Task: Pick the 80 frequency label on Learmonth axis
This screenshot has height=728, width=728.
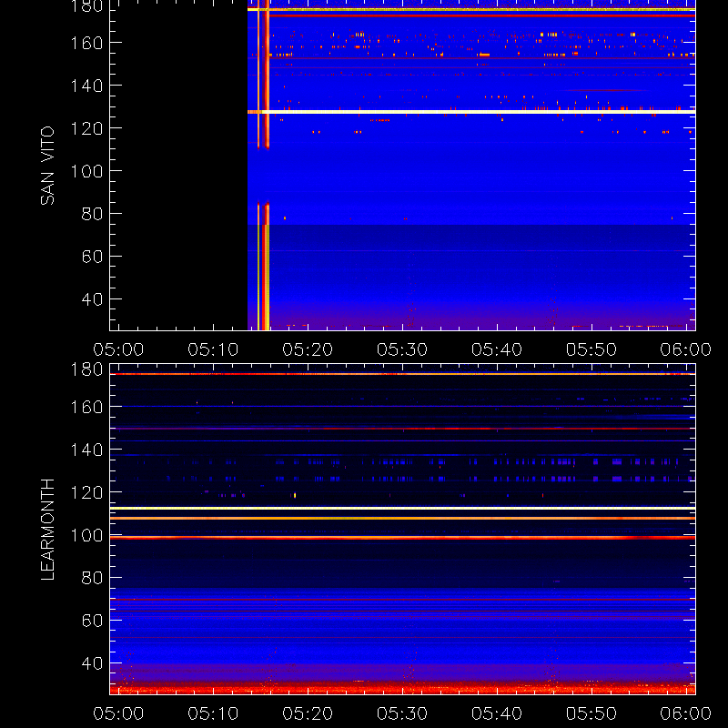Action: 92,578
